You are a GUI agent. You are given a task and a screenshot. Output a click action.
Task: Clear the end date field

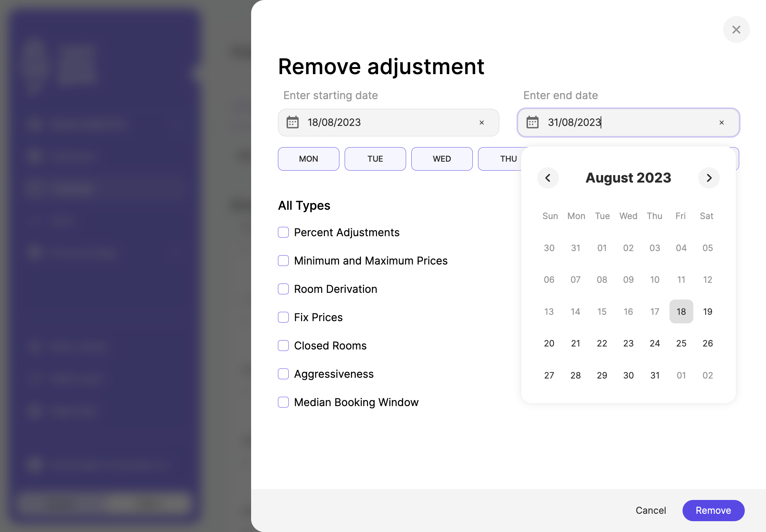point(722,123)
